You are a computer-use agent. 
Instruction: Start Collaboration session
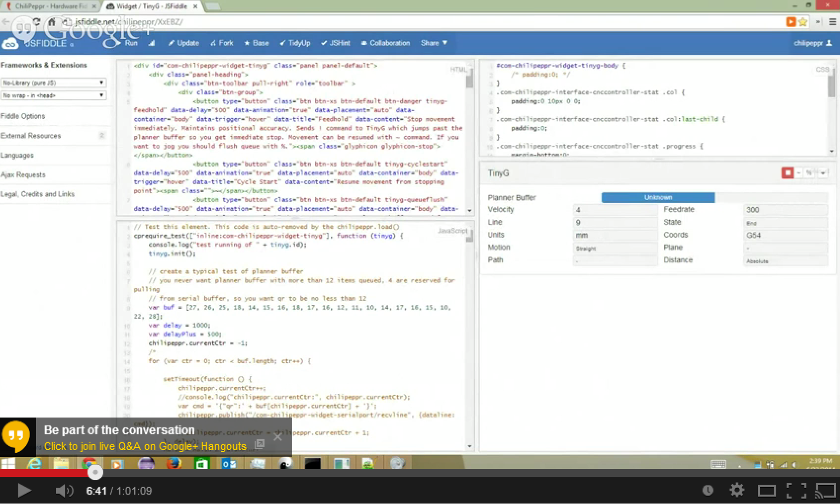386,43
